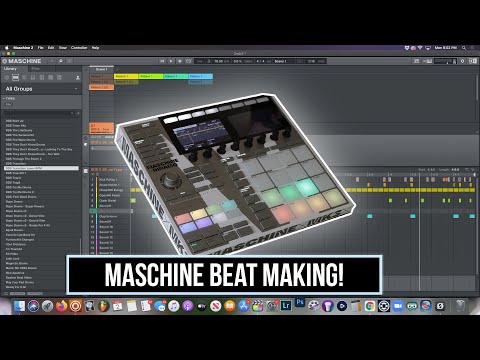Viewport: 480px width, 360px height.
Task: Open the Trash in the Dock
Action: [461, 306]
